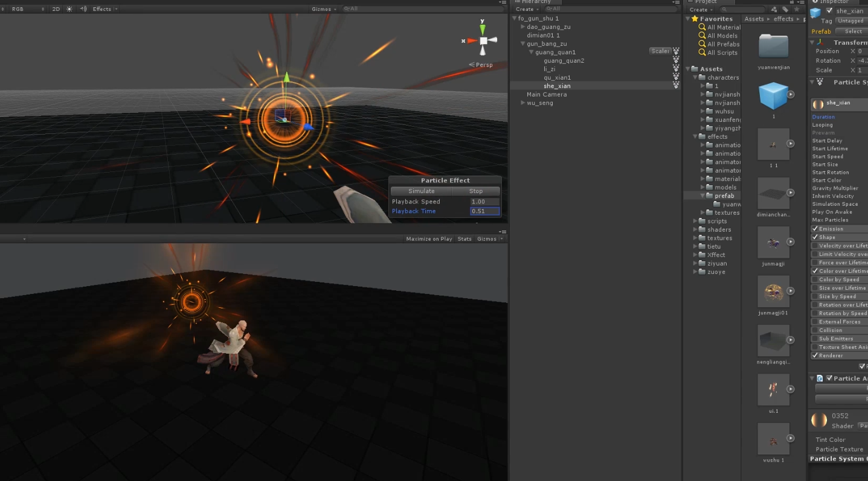868x481 pixels.
Task: Click Project save-search star icon
Action: click(797, 9)
